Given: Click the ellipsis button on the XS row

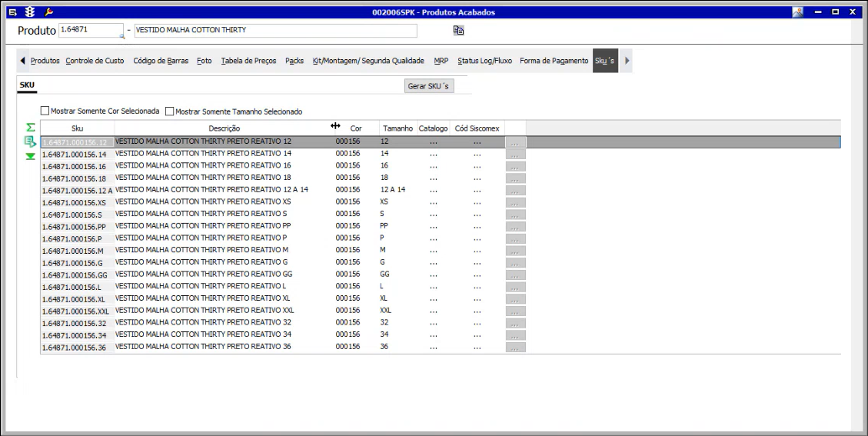Looking at the screenshot, I should 515,203.
